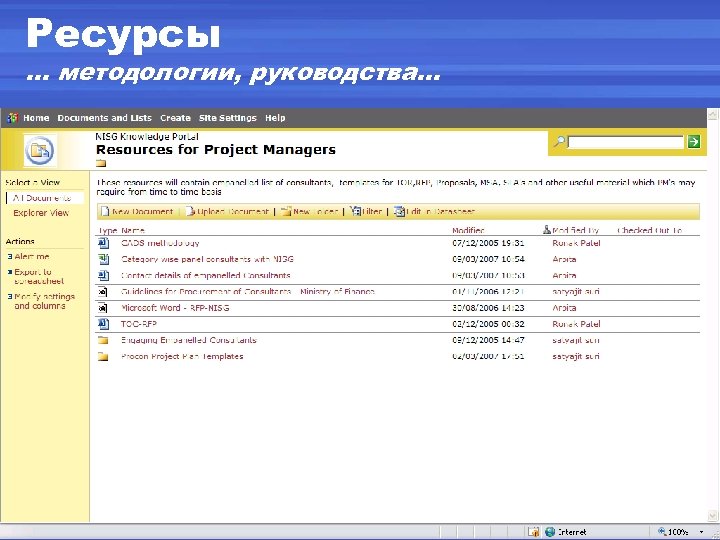The image size is (720, 540).
Task: Open Documents and Lists
Action: pyautogui.click(x=104, y=118)
